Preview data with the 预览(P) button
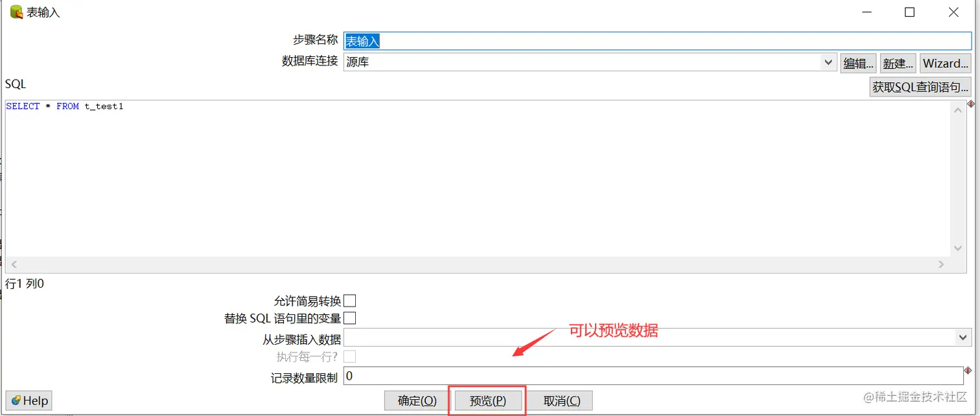980x416 pixels. [x=487, y=400]
